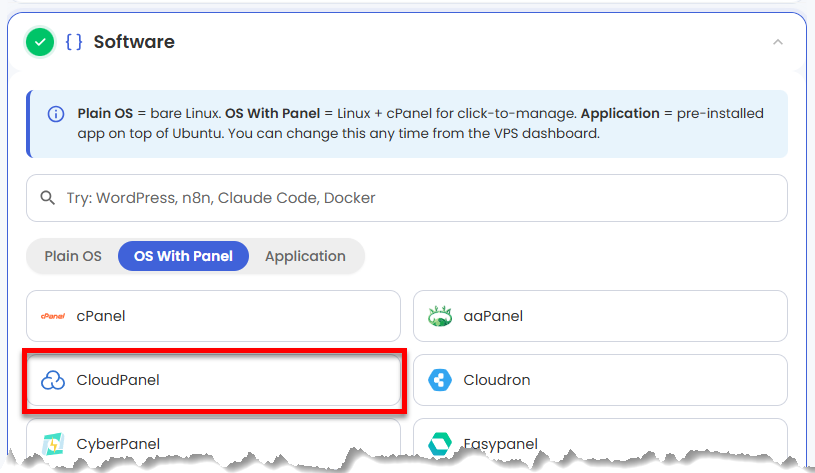Viewport: 815px width, 473px height.
Task: Select the Cloudron option card
Action: (x=600, y=380)
